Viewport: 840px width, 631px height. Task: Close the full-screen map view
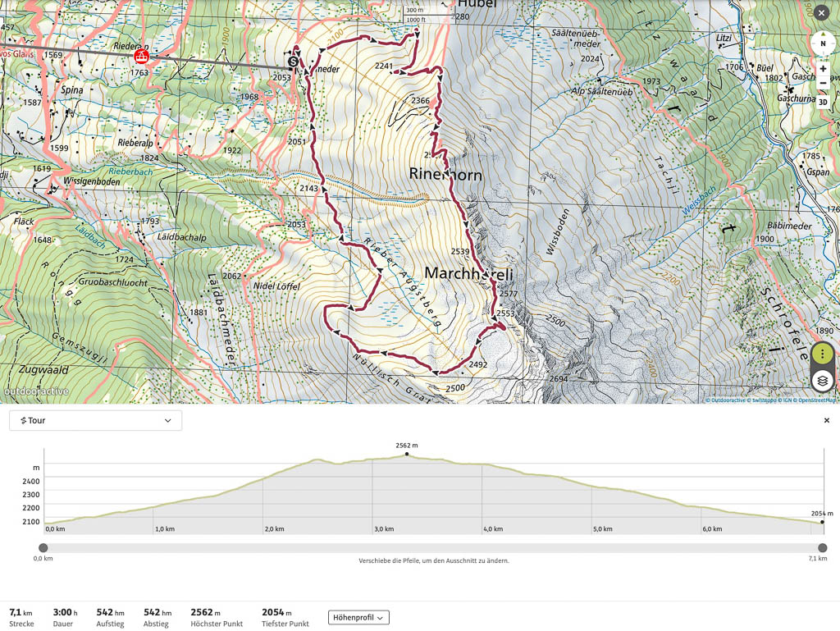pos(821,12)
